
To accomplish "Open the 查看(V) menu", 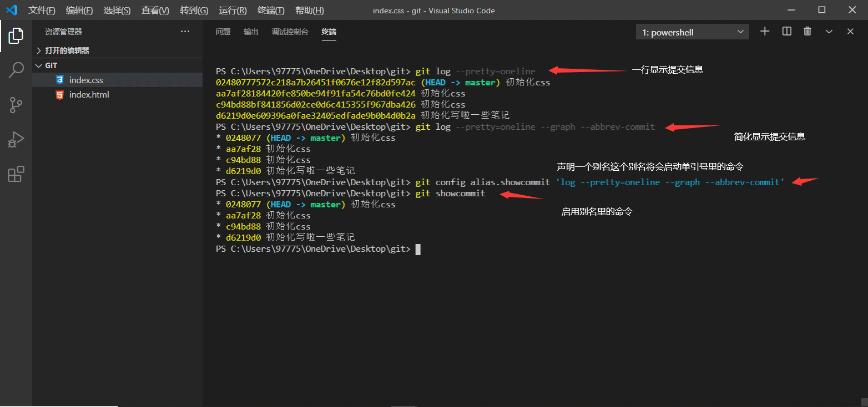I will [155, 11].
